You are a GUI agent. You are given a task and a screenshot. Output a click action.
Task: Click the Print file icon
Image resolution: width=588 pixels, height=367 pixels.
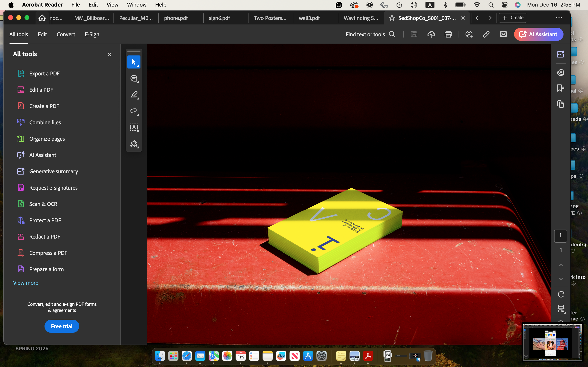click(448, 34)
